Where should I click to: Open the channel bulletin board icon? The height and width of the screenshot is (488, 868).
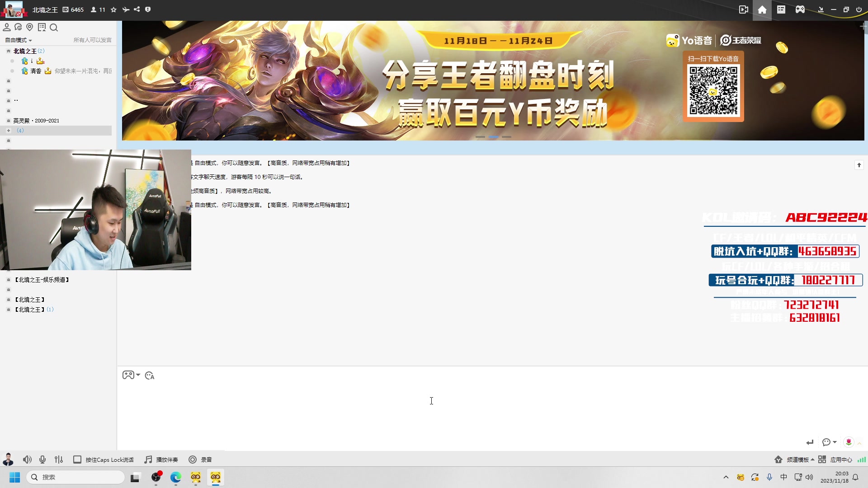click(x=42, y=28)
